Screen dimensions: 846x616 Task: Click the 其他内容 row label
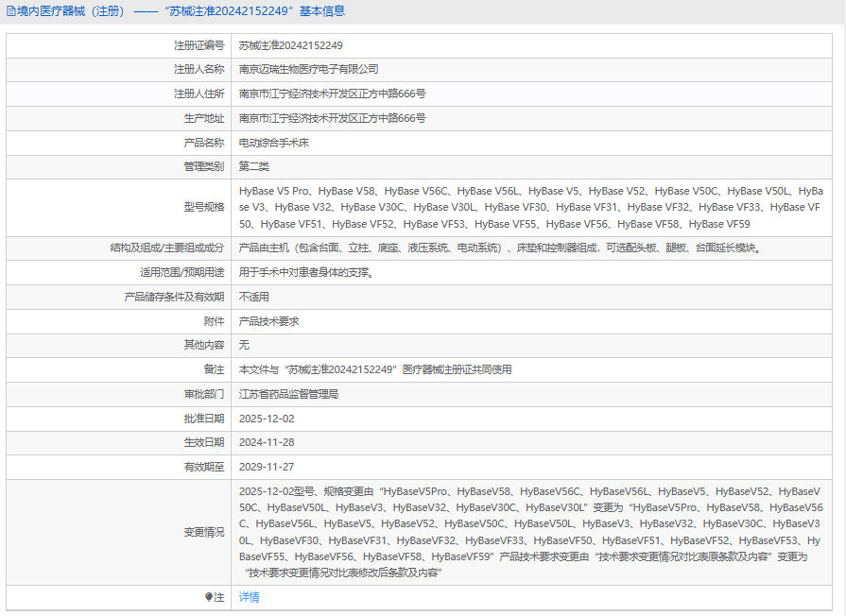pyautogui.click(x=204, y=345)
